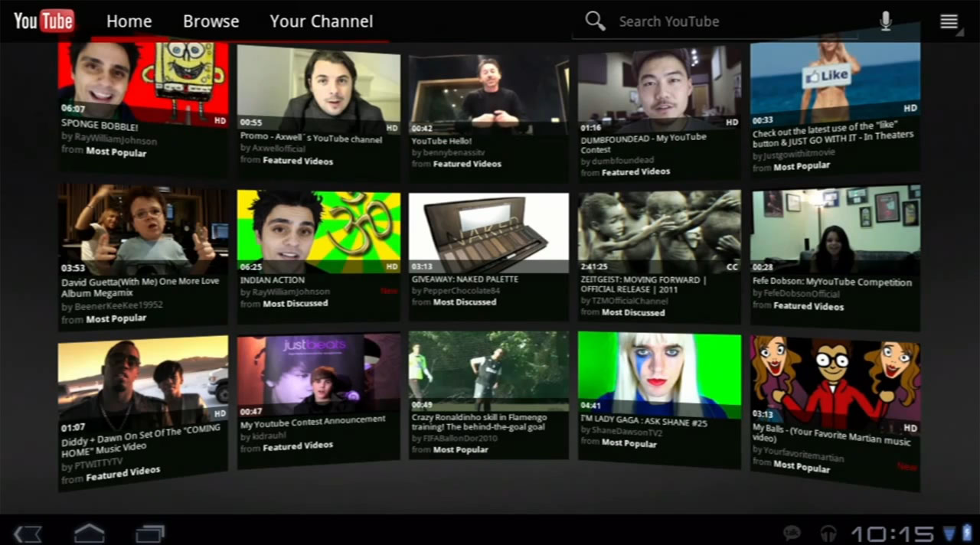Click the clock showing 10:15
Screen dimensions: 980x545
[892, 533]
